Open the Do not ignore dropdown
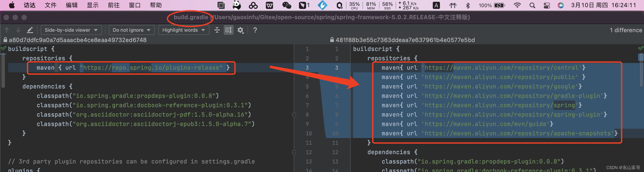Screen dimensions: 644x172 coord(132,30)
